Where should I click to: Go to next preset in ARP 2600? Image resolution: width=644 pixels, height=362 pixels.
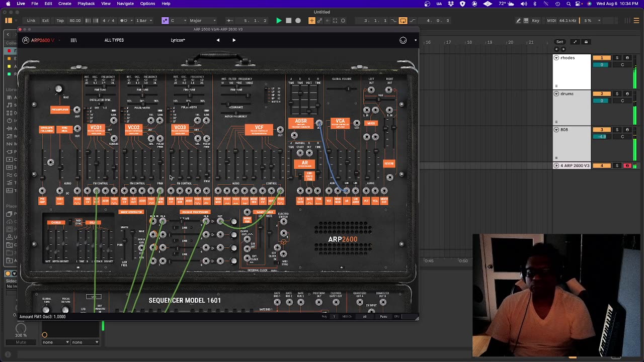[x=234, y=40]
